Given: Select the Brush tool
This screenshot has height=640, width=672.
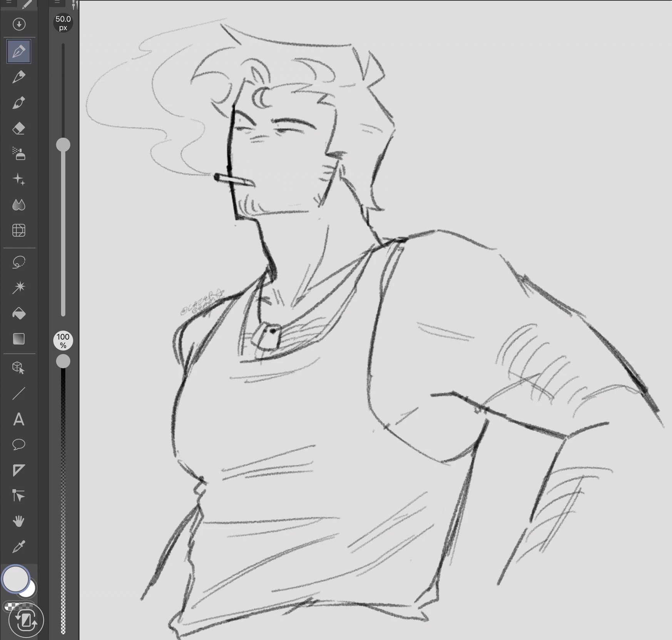Looking at the screenshot, I should tap(19, 103).
